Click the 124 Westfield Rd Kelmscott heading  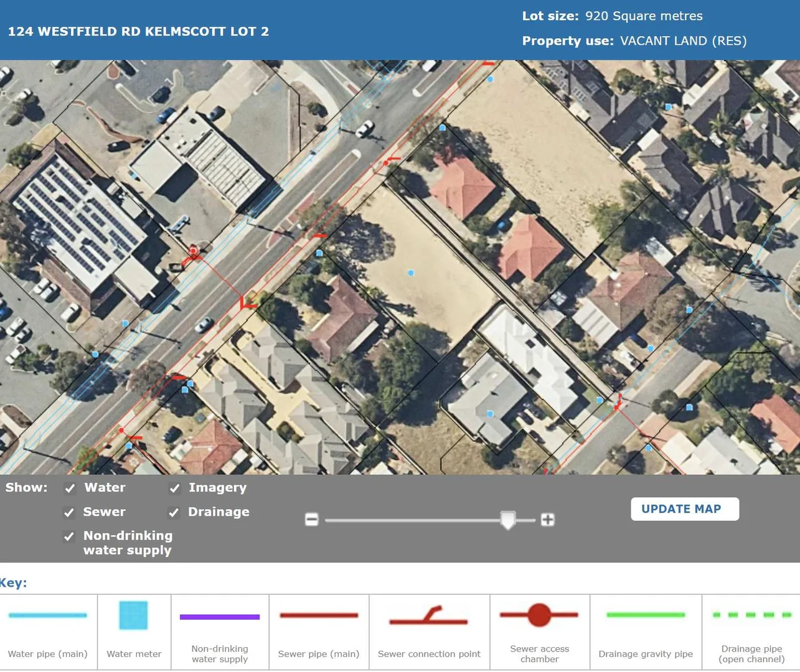(x=138, y=31)
